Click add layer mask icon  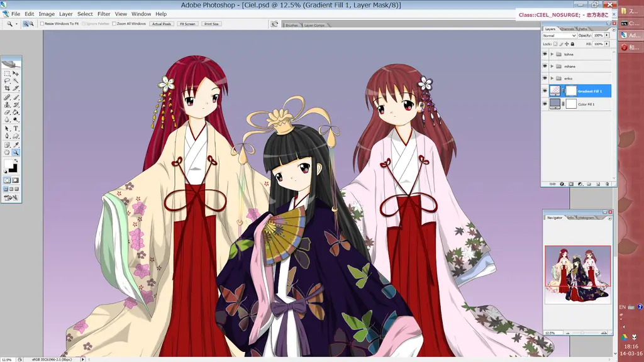[x=571, y=184]
